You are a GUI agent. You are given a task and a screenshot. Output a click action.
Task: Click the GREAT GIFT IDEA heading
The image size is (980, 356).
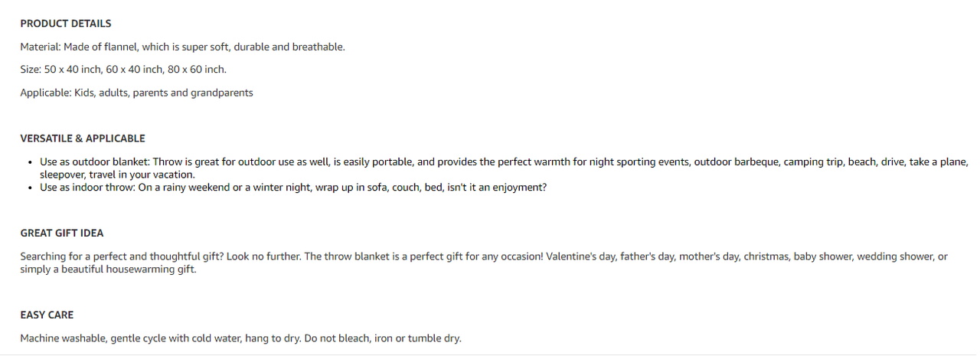(x=62, y=234)
